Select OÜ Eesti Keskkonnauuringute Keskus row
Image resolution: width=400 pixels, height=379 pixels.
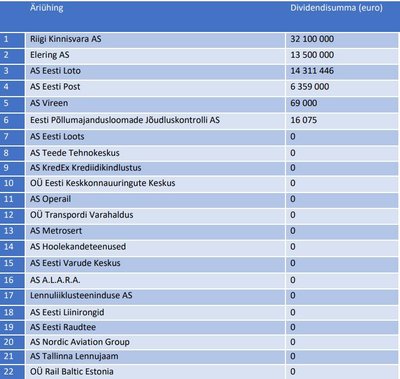pyautogui.click(x=200, y=183)
